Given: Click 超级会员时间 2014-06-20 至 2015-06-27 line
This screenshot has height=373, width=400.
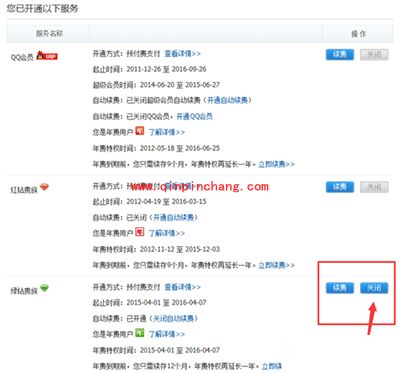Looking at the screenshot, I should click(156, 85).
